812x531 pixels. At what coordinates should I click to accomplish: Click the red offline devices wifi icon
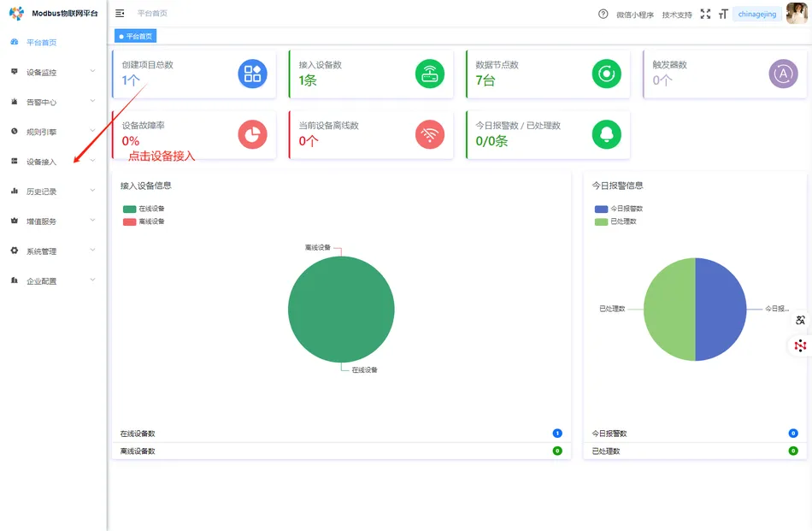[430, 134]
